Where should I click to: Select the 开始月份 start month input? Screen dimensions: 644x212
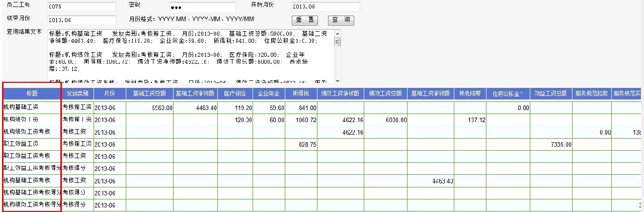tap(326, 7)
